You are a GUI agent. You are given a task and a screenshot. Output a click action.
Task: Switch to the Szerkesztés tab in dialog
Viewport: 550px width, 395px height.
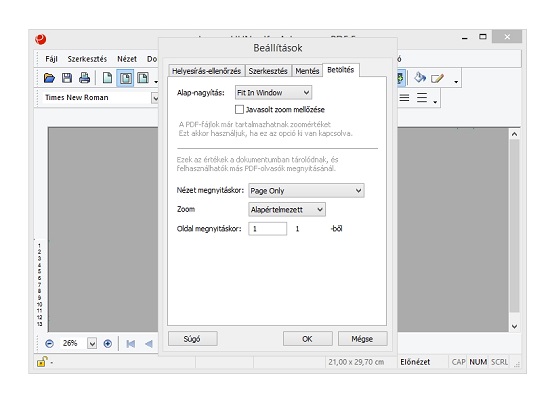coord(268,71)
